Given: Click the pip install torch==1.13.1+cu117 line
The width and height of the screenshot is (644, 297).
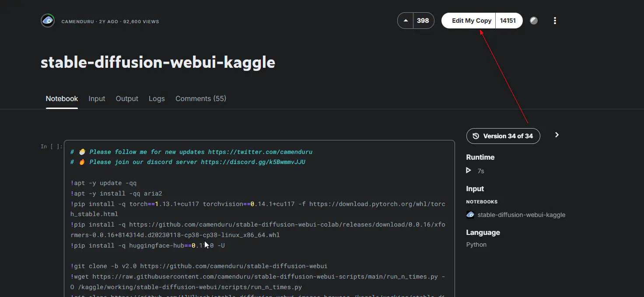Looking at the screenshot, I should pyautogui.click(x=258, y=209).
